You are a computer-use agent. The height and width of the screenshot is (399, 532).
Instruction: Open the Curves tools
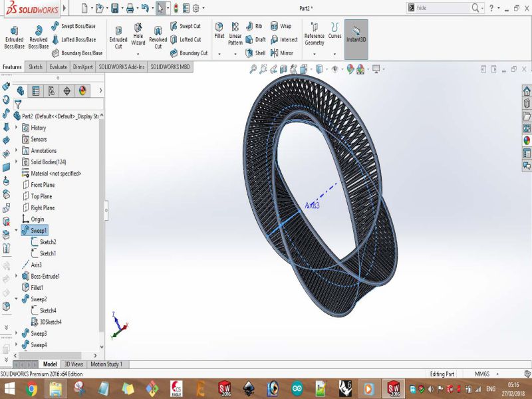click(x=334, y=31)
